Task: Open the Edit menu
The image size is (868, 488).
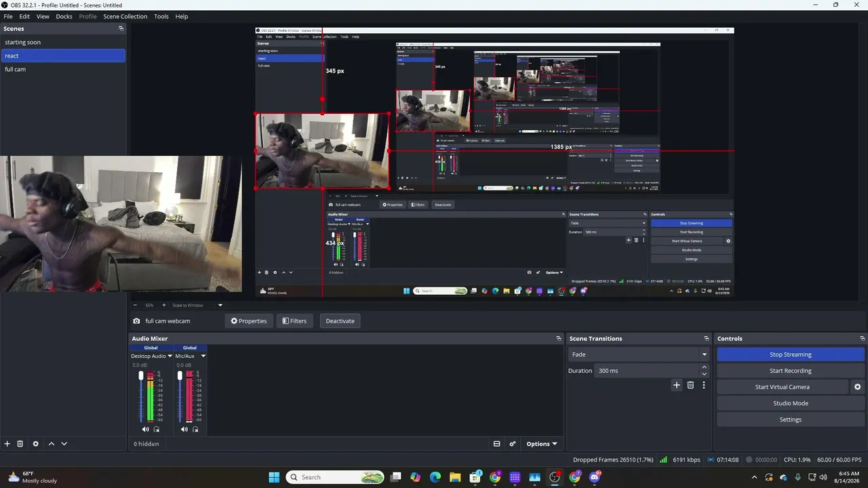Action: point(24,16)
